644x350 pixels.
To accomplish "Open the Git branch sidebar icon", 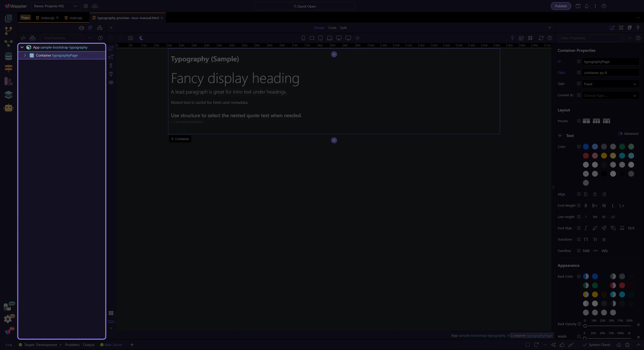I will click(x=9, y=31).
